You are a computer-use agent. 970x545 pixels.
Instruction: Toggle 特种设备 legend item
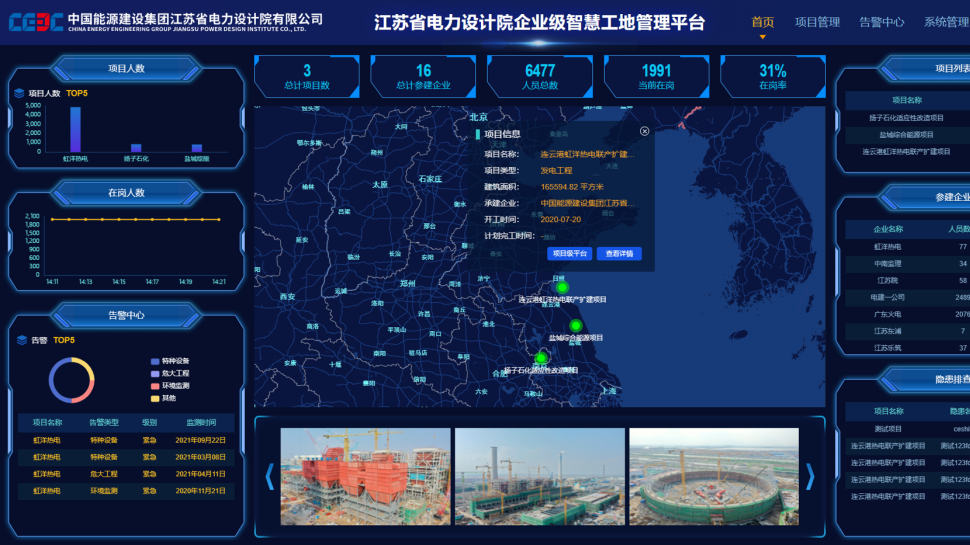[x=170, y=361]
